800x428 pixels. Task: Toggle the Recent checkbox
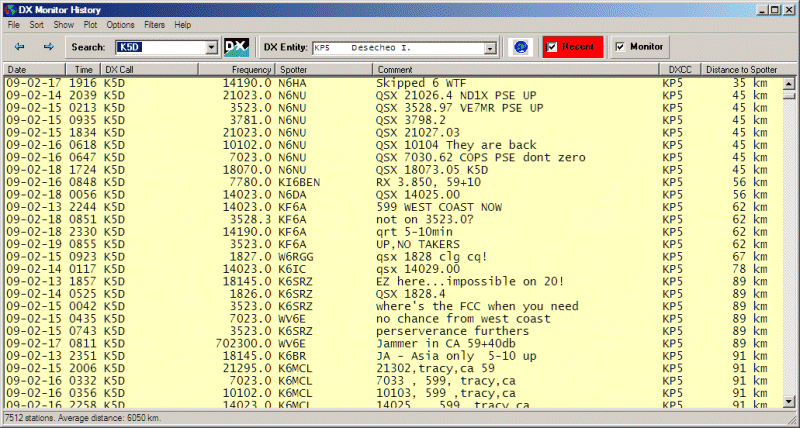coord(553,47)
